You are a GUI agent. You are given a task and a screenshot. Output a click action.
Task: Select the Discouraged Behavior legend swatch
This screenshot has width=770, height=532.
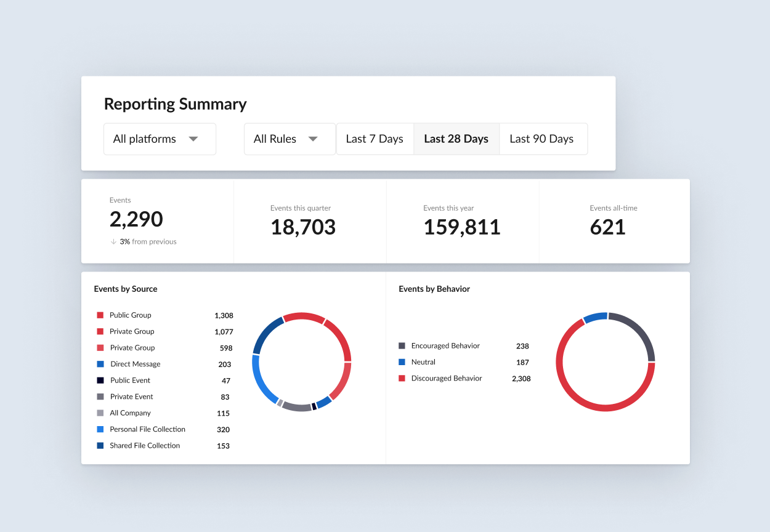click(x=402, y=379)
